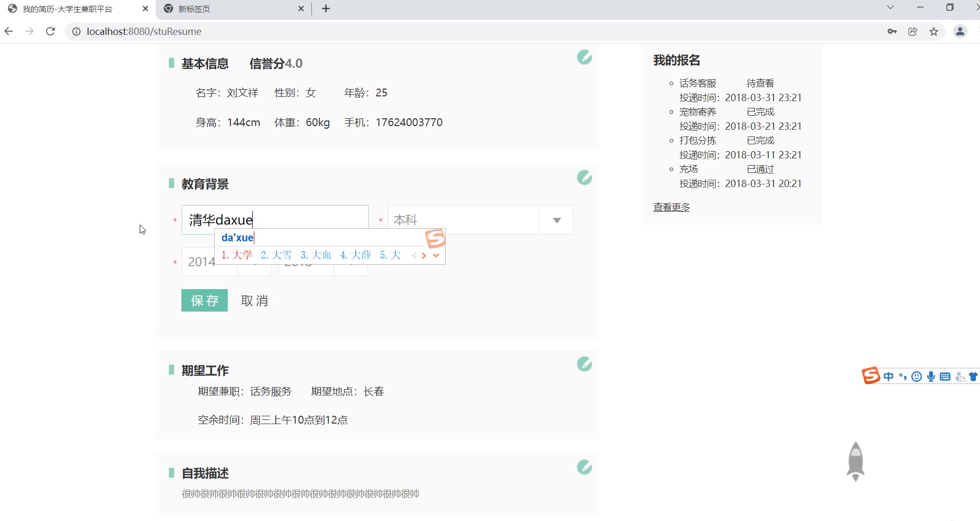Click the Sogou microphone voice input icon
This screenshot has width=980, height=521.
click(x=931, y=377)
